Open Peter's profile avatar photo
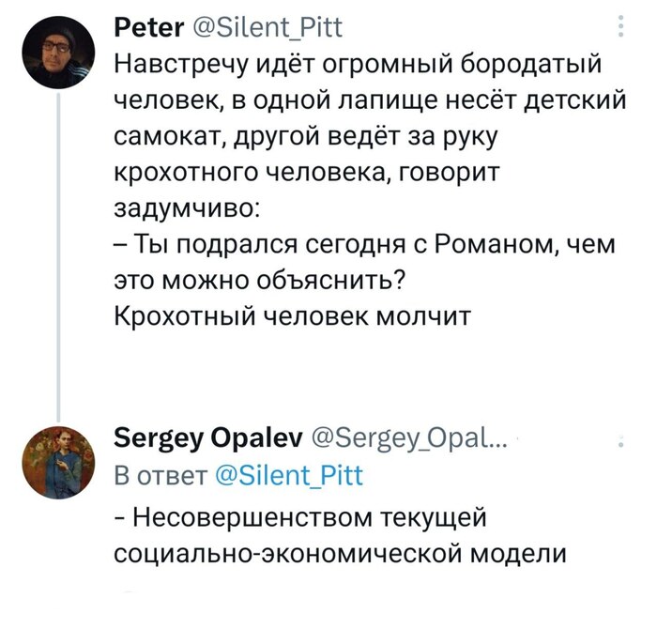The image size is (657, 644). click(59, 54)
